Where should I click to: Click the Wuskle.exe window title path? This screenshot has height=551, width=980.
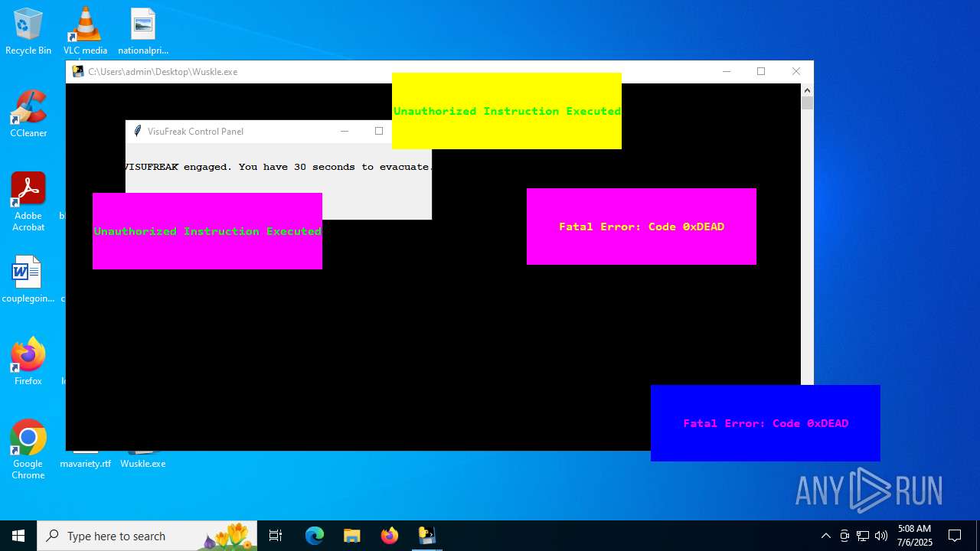(163, 71)
